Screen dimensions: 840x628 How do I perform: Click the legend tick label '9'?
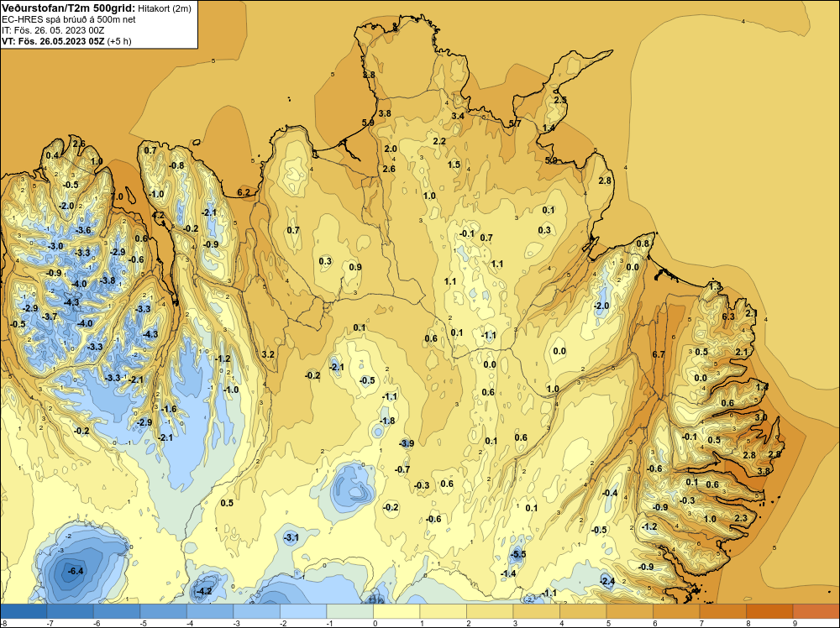tap(795, 623)
